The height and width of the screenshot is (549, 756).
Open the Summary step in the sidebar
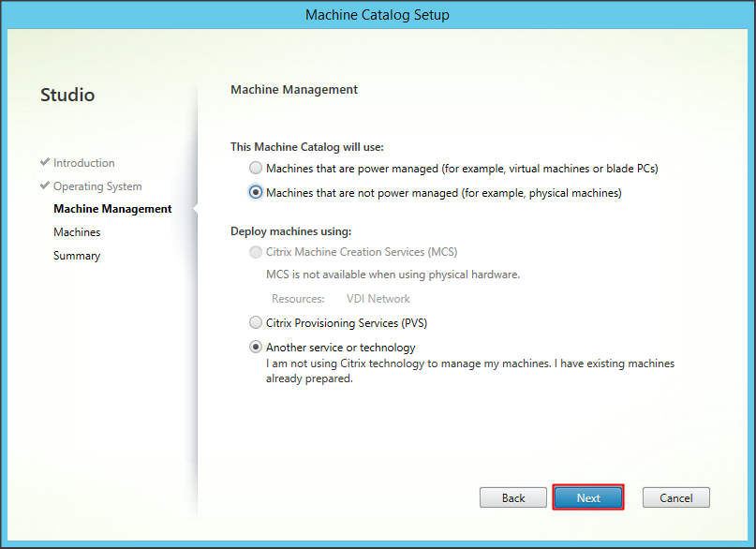point(77,256)
